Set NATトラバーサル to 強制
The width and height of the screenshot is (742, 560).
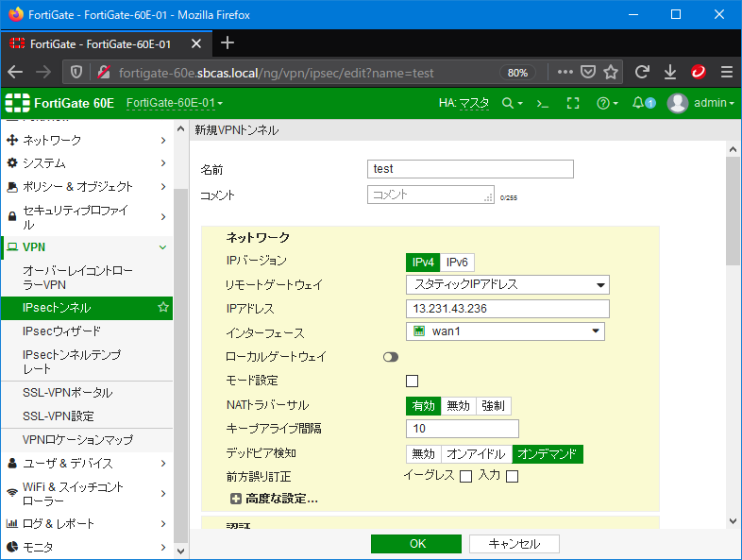494,406
